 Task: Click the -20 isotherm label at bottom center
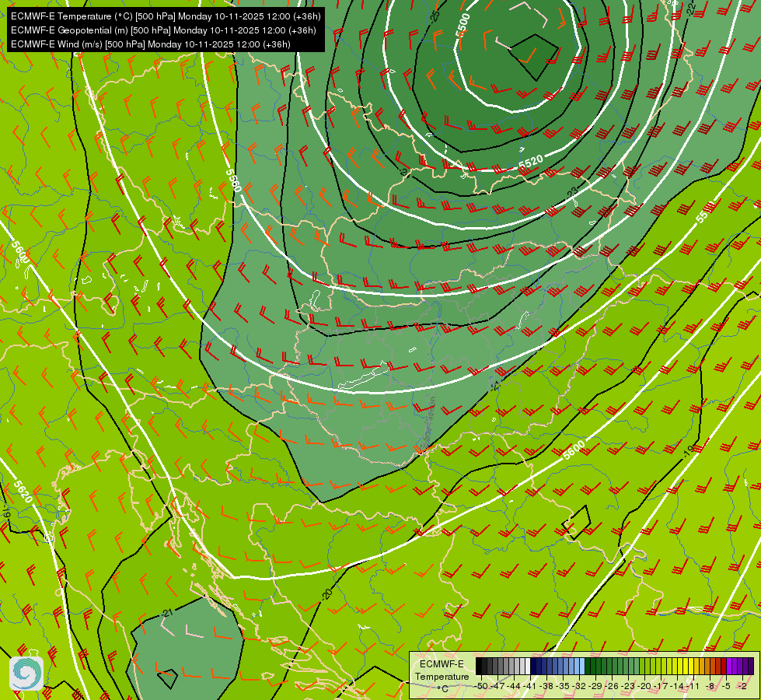click(x=327, y=593)
